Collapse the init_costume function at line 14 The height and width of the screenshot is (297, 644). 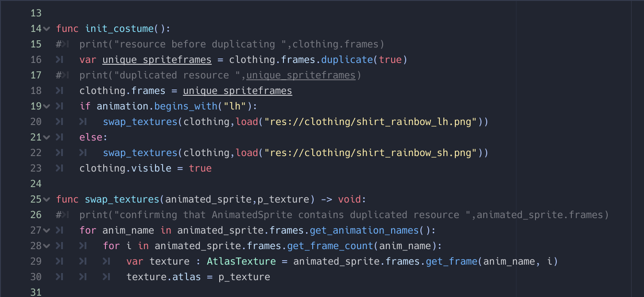tap(47, 29)
